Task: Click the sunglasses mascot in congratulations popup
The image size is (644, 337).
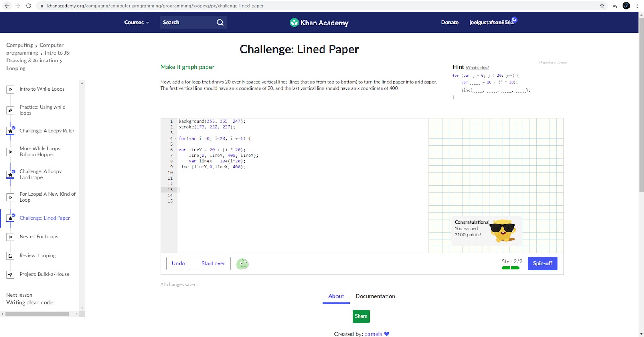Action: 503,230
